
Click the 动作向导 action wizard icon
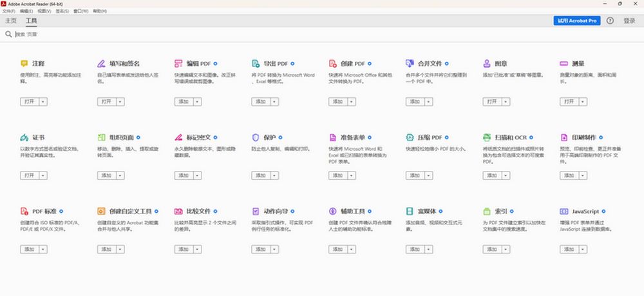tap(256, 212)
